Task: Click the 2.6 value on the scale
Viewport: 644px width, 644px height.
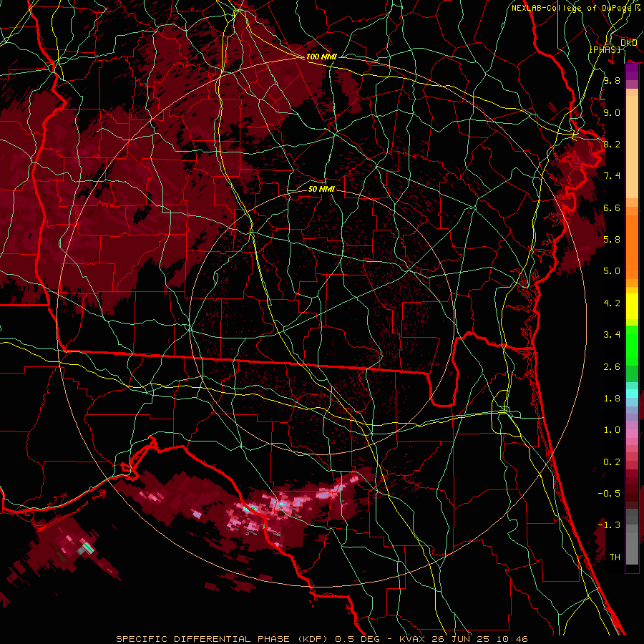Action: (612, 367)
